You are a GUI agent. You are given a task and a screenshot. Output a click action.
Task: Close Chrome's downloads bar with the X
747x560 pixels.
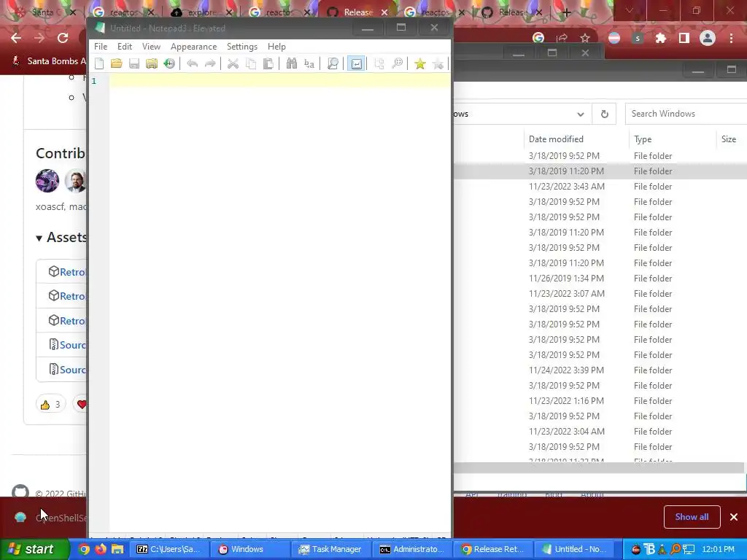click(734, 517)
